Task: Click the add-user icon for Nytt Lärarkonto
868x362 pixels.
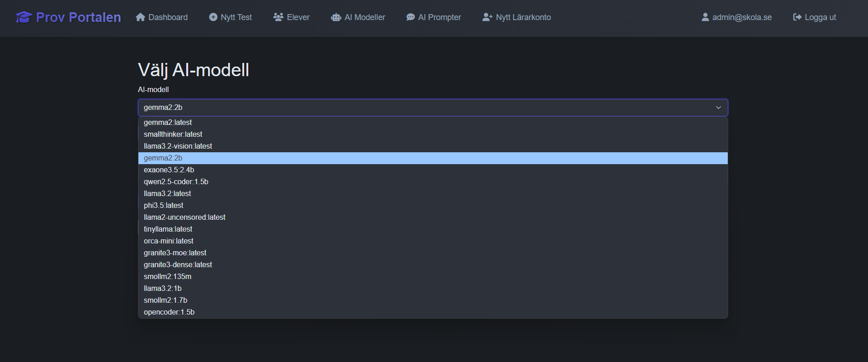Action: coord(488,17)
